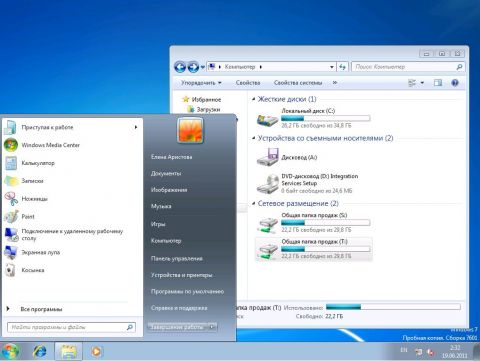Image resolution: width=480 pixels, height=361 pixels.
Task: Click Свойства in Explorer toolbar
Action: coord(248,83)
